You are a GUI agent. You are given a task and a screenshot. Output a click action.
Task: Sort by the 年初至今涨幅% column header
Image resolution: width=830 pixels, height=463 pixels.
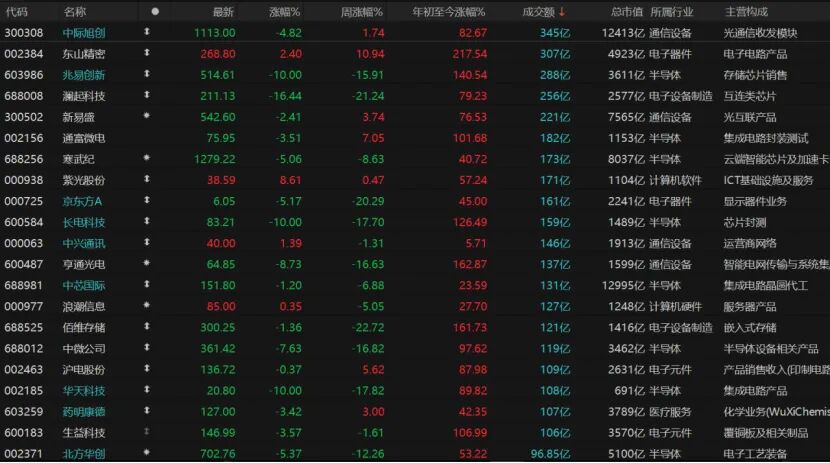(449, 12)
